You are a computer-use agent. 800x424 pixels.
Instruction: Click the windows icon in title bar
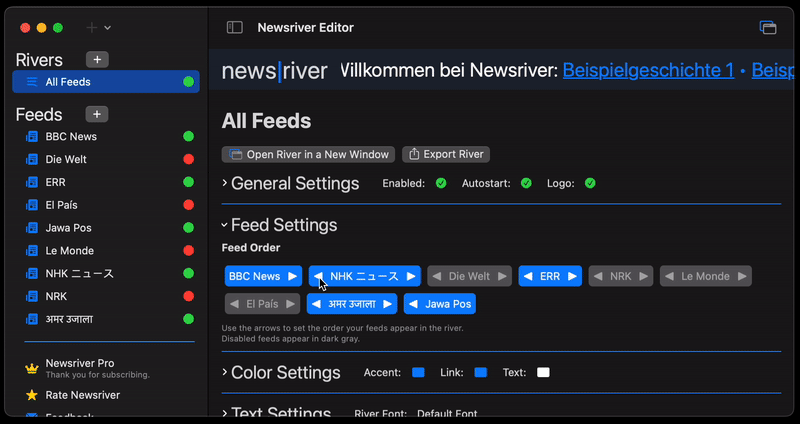(x=768, y=28)
